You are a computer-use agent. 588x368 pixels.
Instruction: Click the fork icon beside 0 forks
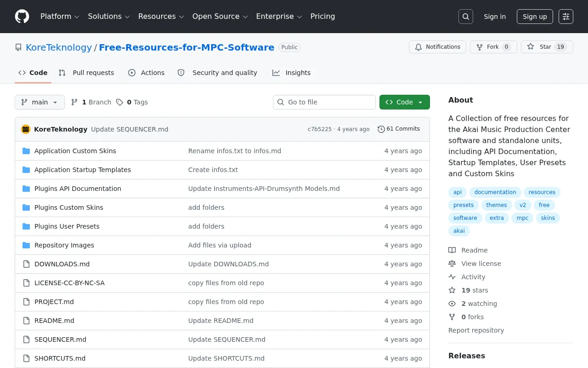(x=452, y=317)
